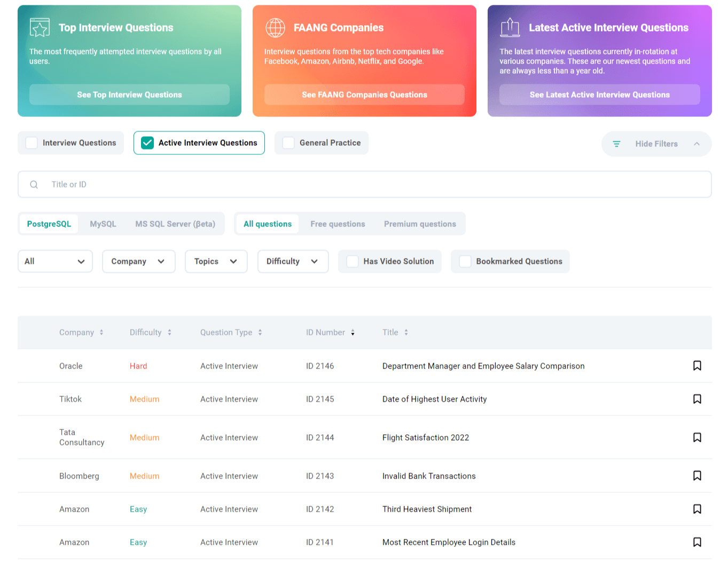This screenshot has width=728, height=564.
Task: Sort the table by ID Number
Action: pyautogui.click(x=353, y=332)
